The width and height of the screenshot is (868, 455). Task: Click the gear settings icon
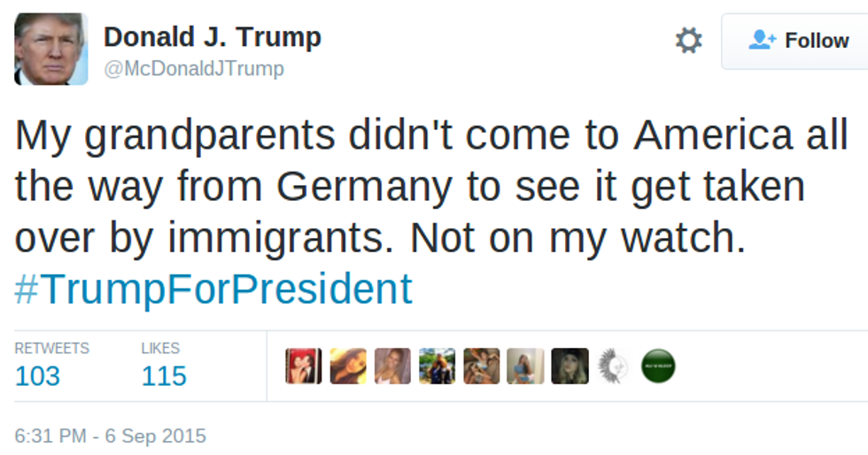(688, 41)
